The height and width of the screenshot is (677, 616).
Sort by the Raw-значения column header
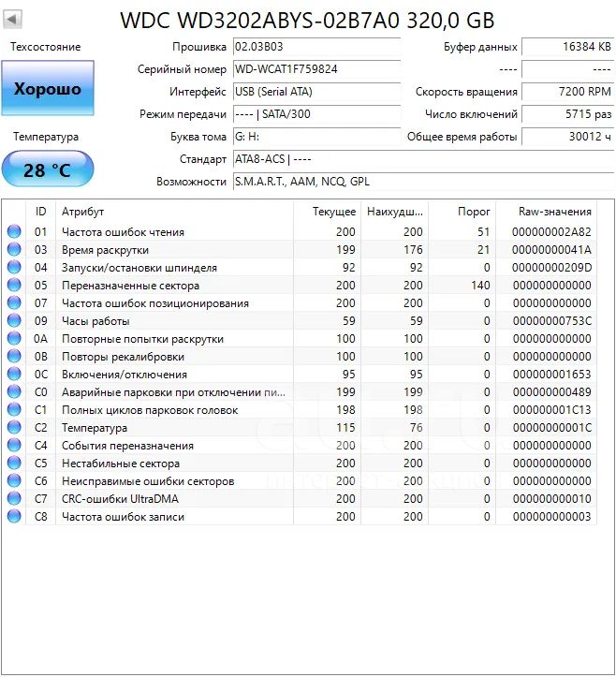(x=547, y=212)
